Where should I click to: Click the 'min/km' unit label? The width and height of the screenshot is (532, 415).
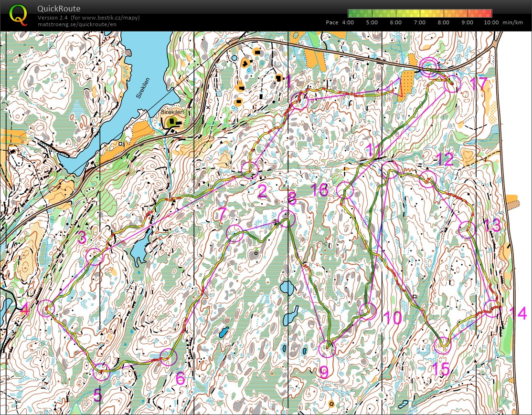click(513, 22)
